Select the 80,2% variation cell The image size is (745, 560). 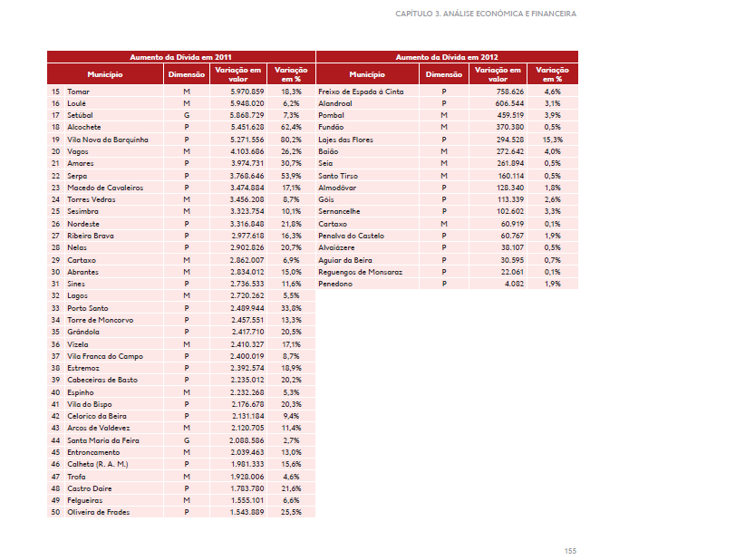pyautogui.click(x=291, y=140)
